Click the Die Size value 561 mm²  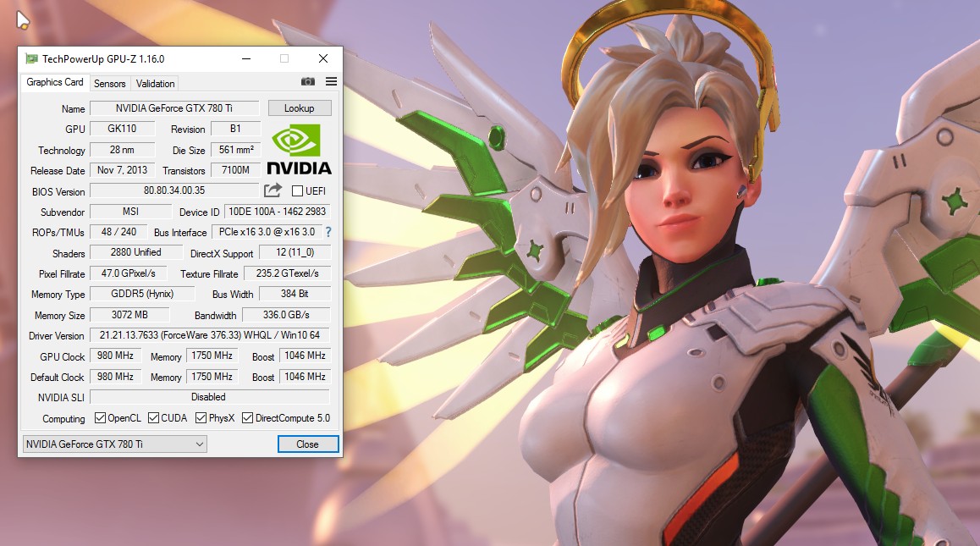pyautogui.click(x=235, y=150)
